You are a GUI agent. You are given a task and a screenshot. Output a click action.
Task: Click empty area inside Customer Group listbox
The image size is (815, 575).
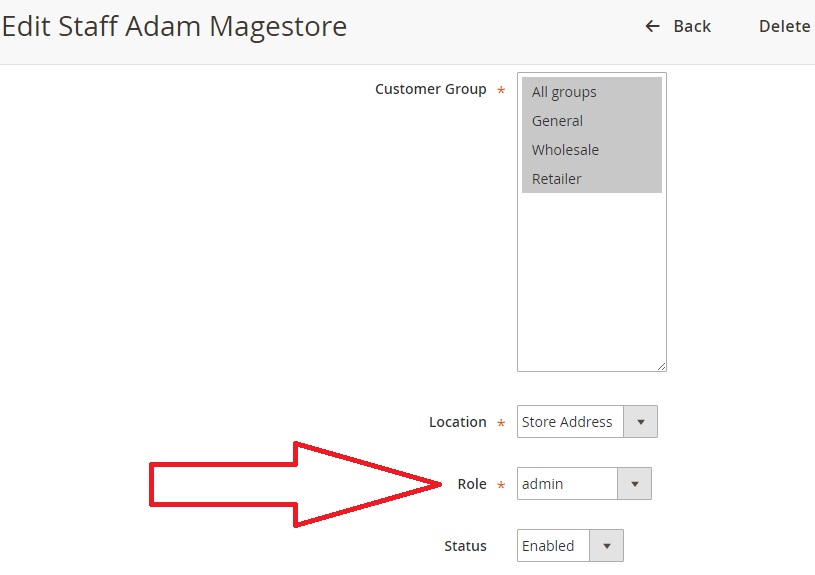590,280
